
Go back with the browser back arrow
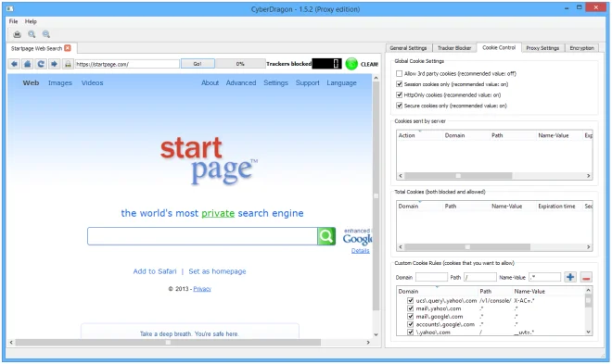[x=15, y=64]
